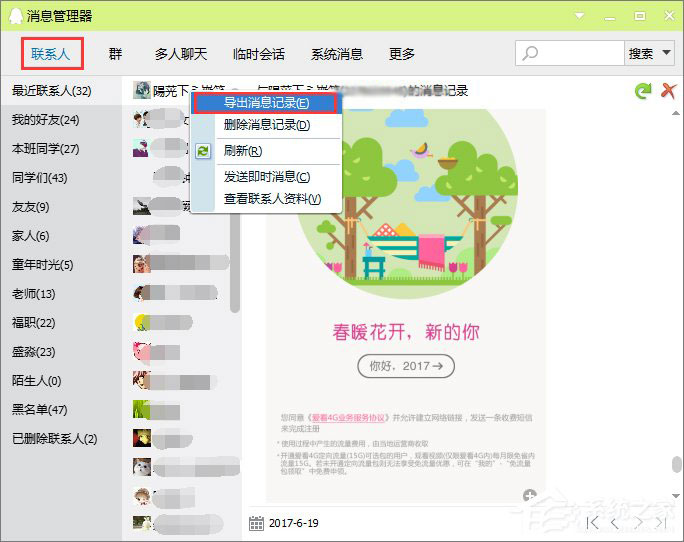Select 同学们(43) group
The height and width of the screenshot is (542, 684).
(61, 178)
